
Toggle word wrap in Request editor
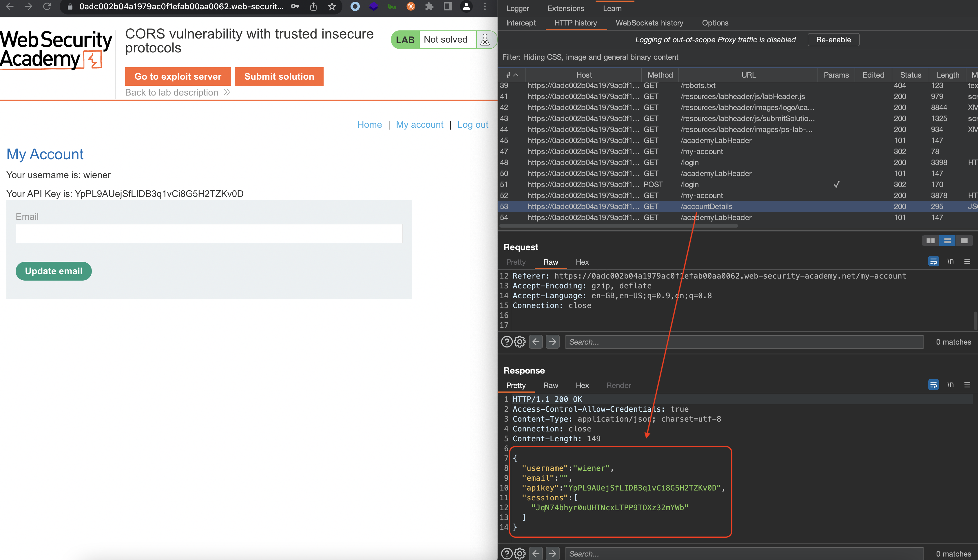933,261
